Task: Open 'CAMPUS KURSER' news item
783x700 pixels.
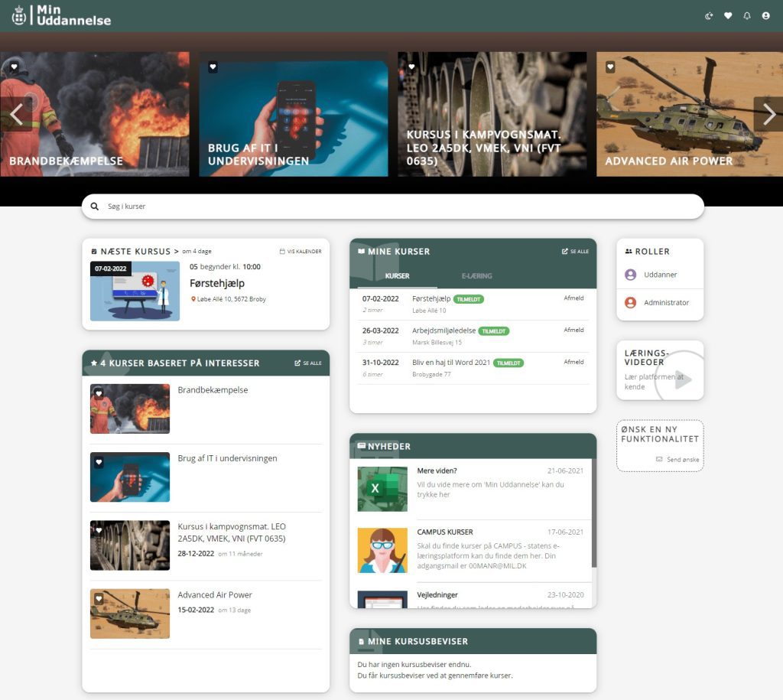Action: click(x=445, y=532)
